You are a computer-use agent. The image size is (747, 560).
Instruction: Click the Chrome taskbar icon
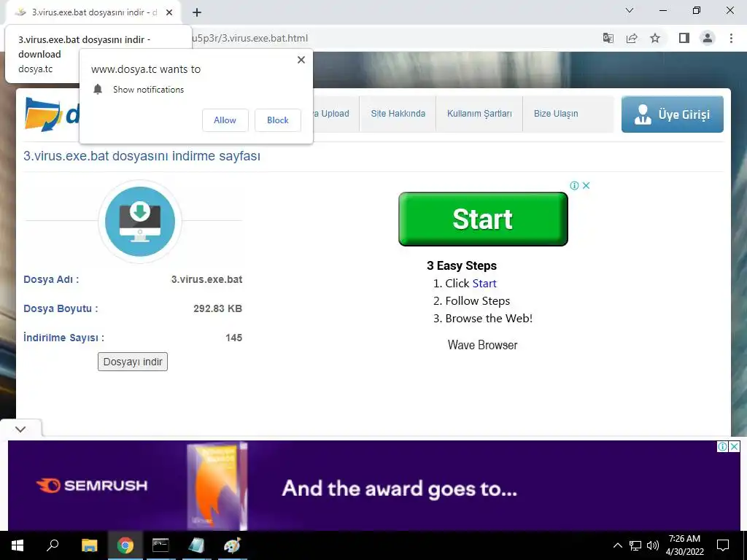125,545
